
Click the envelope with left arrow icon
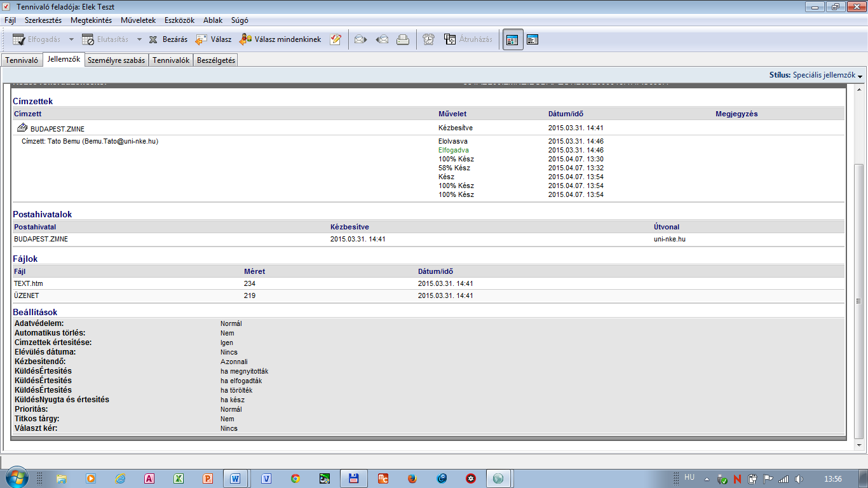click(x=382, y=39)
